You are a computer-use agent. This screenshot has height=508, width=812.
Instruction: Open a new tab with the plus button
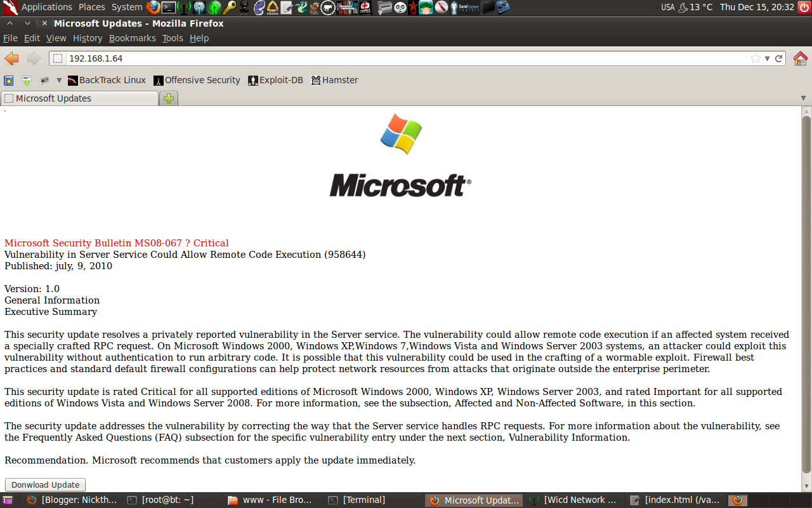(x=169, y=98)
